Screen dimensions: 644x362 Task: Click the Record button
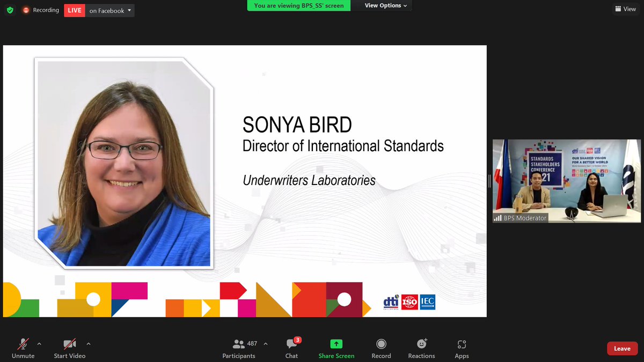click(381, 349)
